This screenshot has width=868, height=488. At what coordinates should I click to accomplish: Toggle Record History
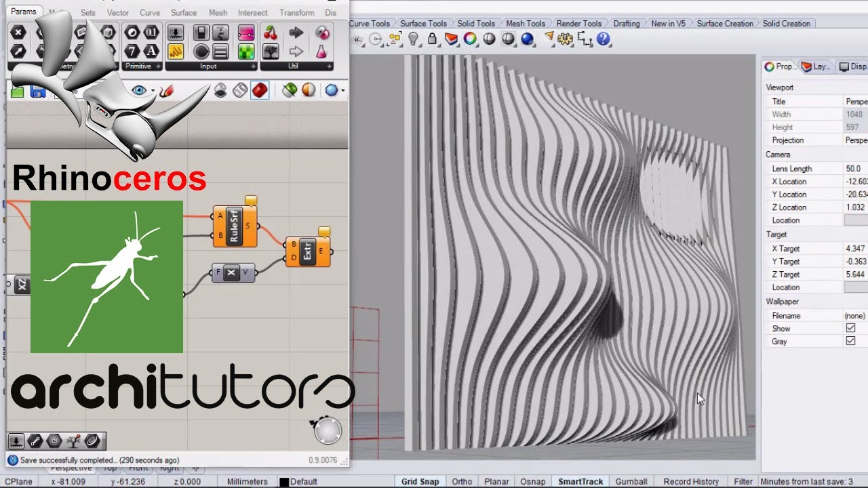tap(691, 481)
